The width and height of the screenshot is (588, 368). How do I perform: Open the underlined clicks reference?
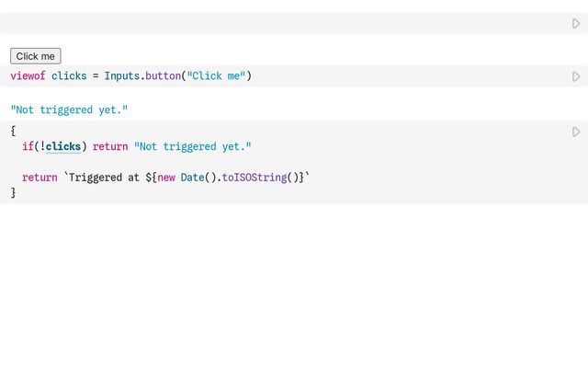pos(63,147)
